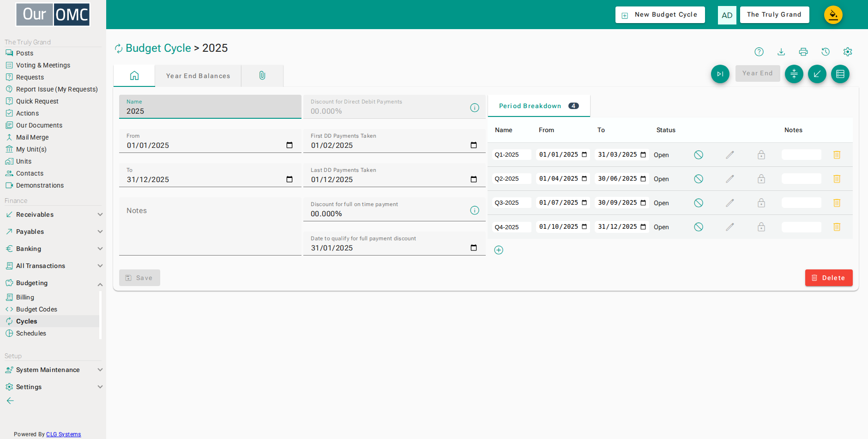Click the Q2-2025 period name field

pos(512,179)
